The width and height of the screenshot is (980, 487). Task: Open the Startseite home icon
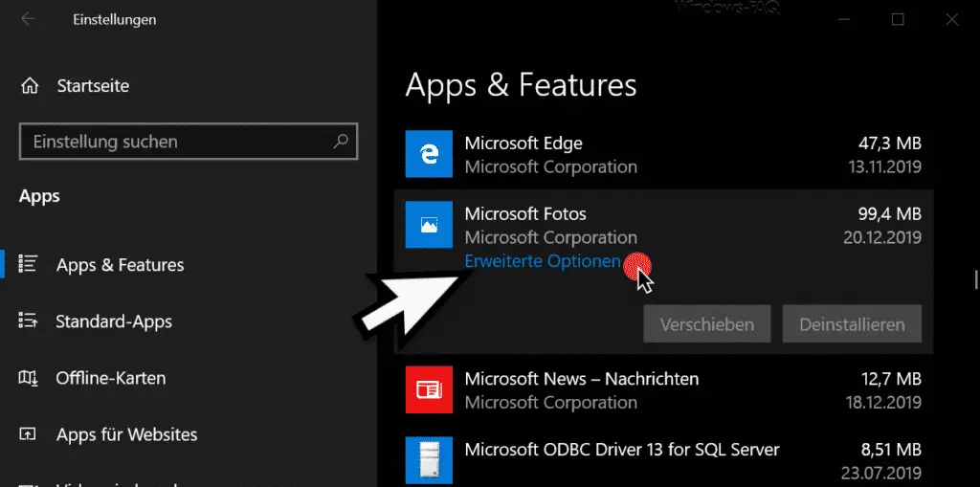pos(30,86)
